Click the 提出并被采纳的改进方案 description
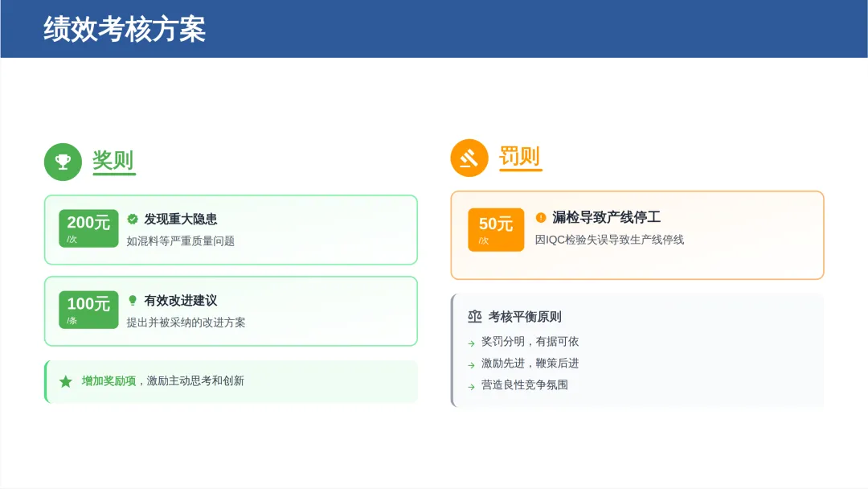The image size is (868, 489). tap(186, 323)
